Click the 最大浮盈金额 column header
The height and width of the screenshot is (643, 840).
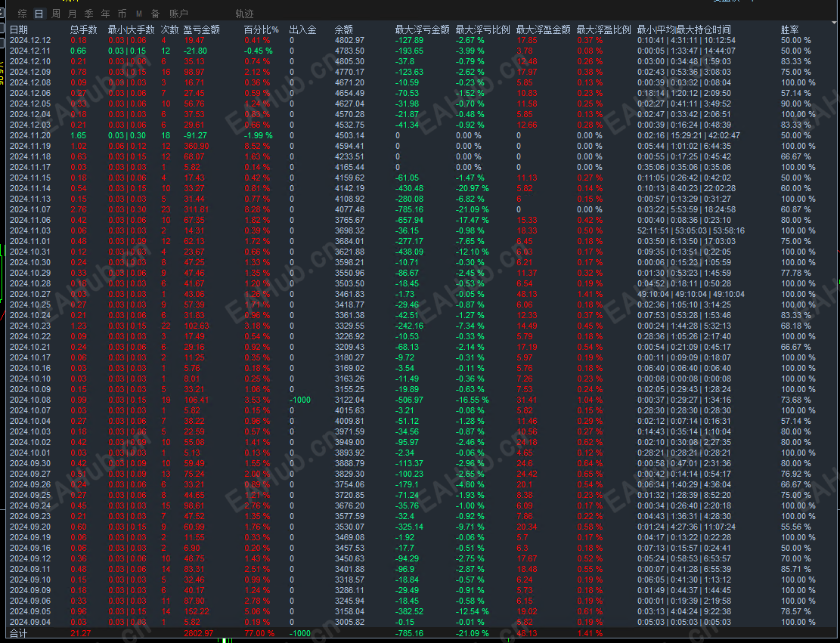tap(543, 29)
